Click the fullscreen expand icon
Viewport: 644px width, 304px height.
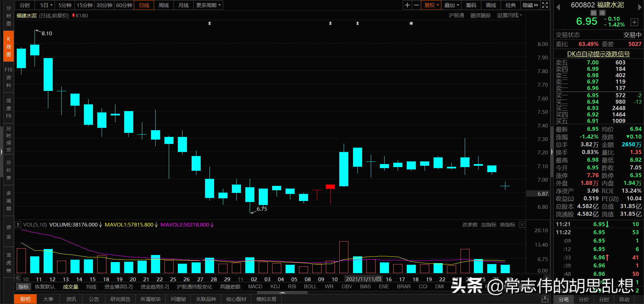(x=545, y=5)
